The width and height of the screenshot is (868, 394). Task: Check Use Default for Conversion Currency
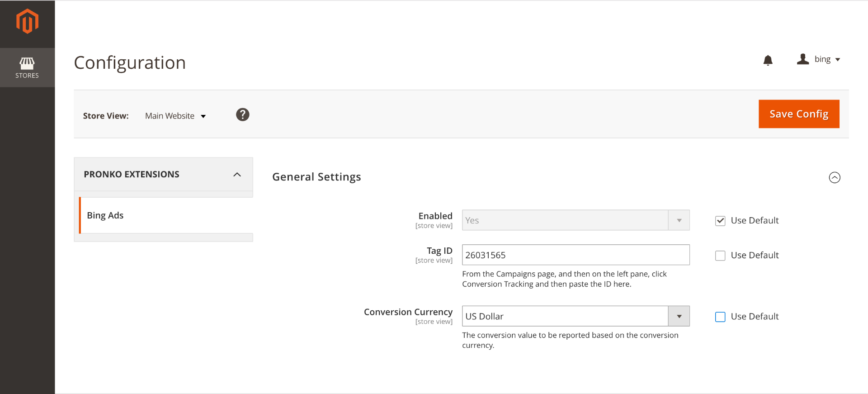click(x=720, y=317)
